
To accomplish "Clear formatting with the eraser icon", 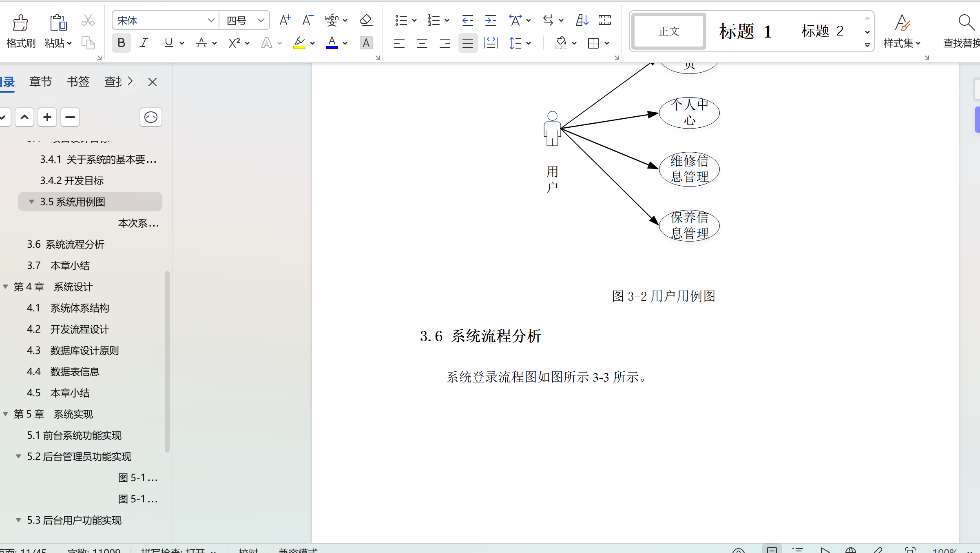I will click(x=365, y=20).
